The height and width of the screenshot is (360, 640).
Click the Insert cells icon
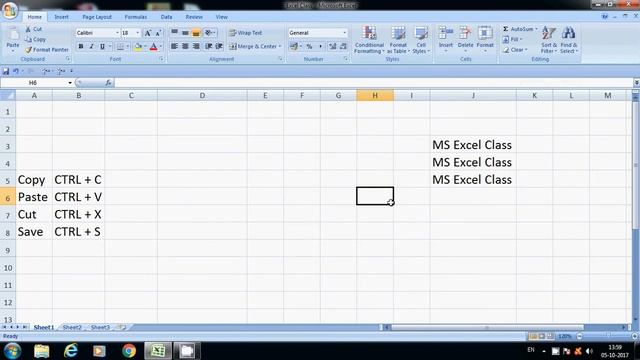(445, 33)
